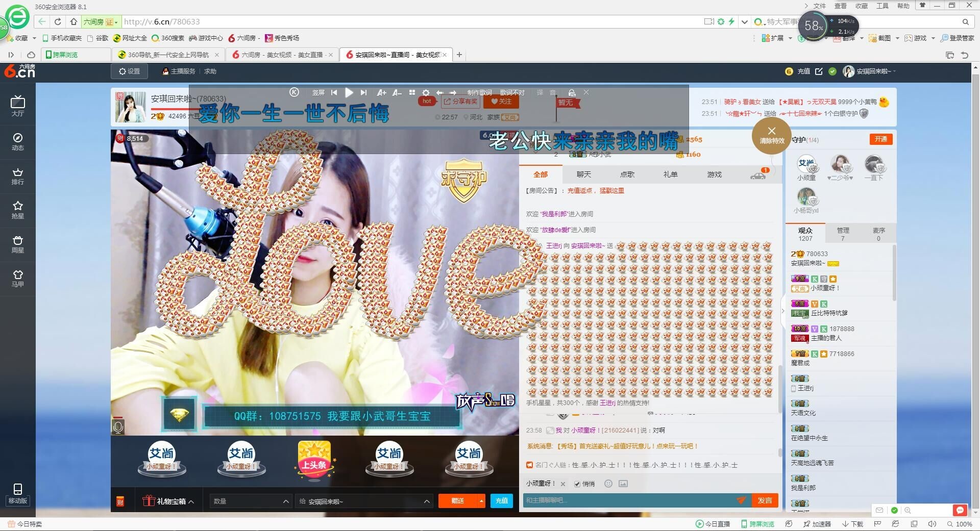Click the car icon next to the 游戏 tab
The image size is (980, 531).
(x=758, y=175)
